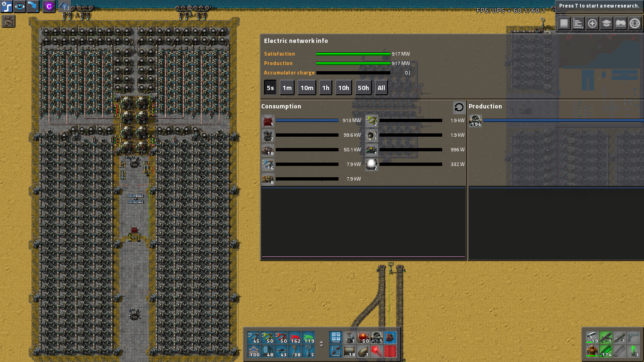
Task: Select the quickbar slot with count 162
Action: 295,337
